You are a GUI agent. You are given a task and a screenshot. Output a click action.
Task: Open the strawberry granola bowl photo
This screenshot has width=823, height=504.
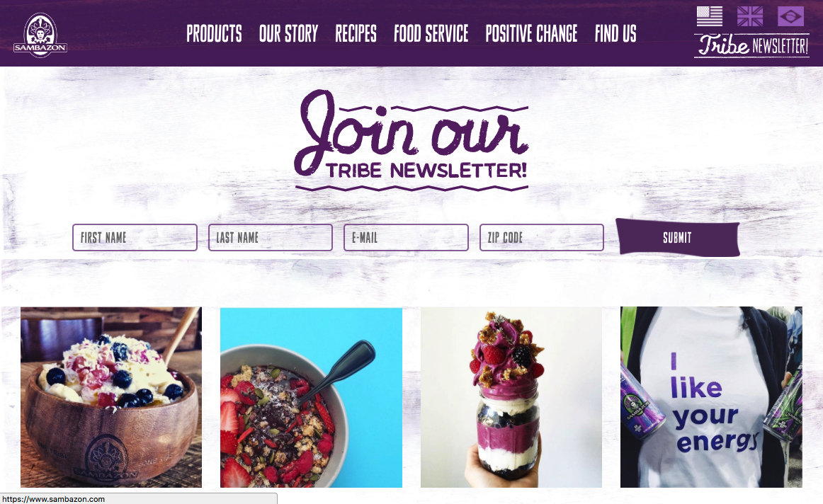(311, 398)
